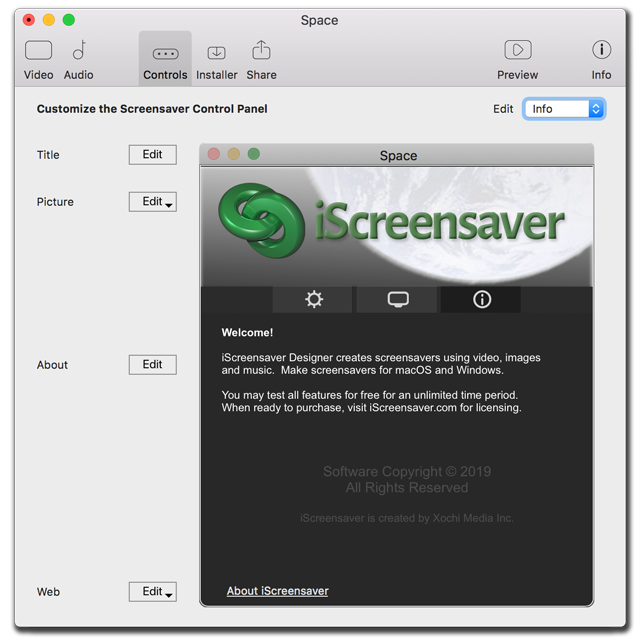Select the info circle tab in preview
641x643 pixels.
point(481,299)
